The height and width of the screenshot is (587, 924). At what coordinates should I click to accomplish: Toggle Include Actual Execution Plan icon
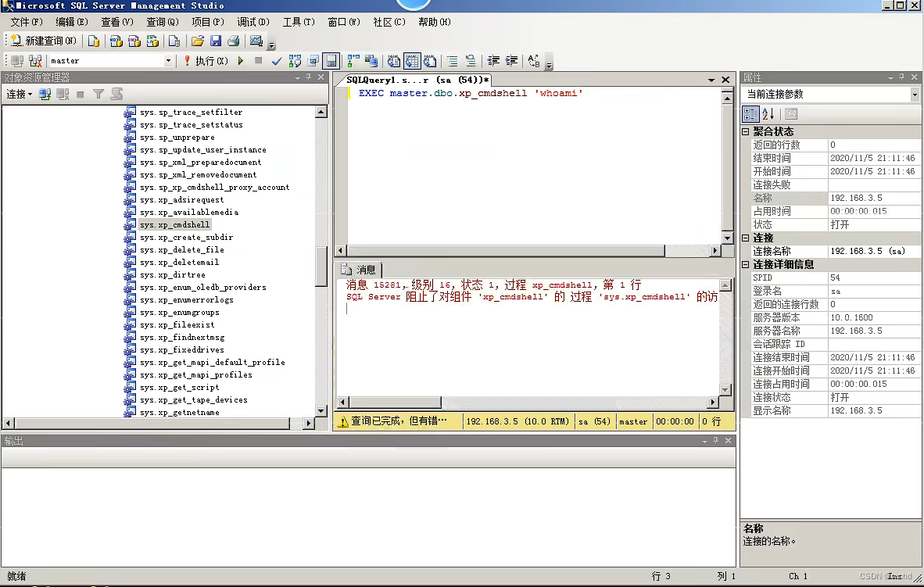[x=353, y=61]
